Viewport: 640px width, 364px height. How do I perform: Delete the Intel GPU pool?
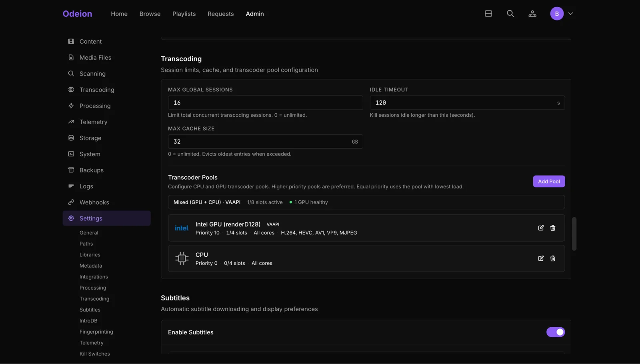553,228
